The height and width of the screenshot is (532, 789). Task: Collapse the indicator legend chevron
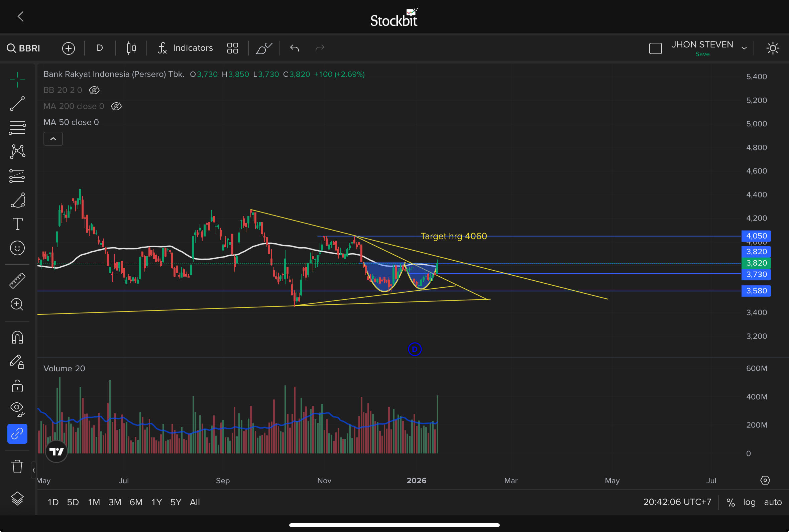(53, 139)
